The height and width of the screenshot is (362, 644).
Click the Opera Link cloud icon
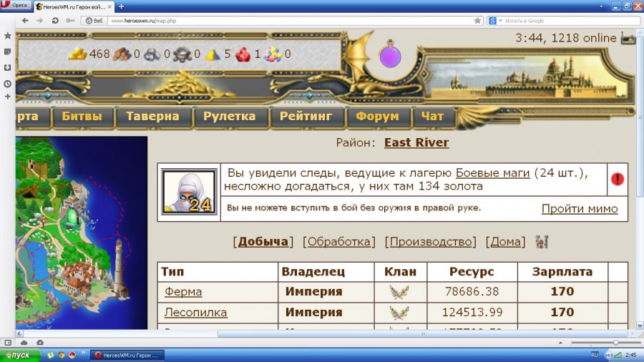(24, 342)
